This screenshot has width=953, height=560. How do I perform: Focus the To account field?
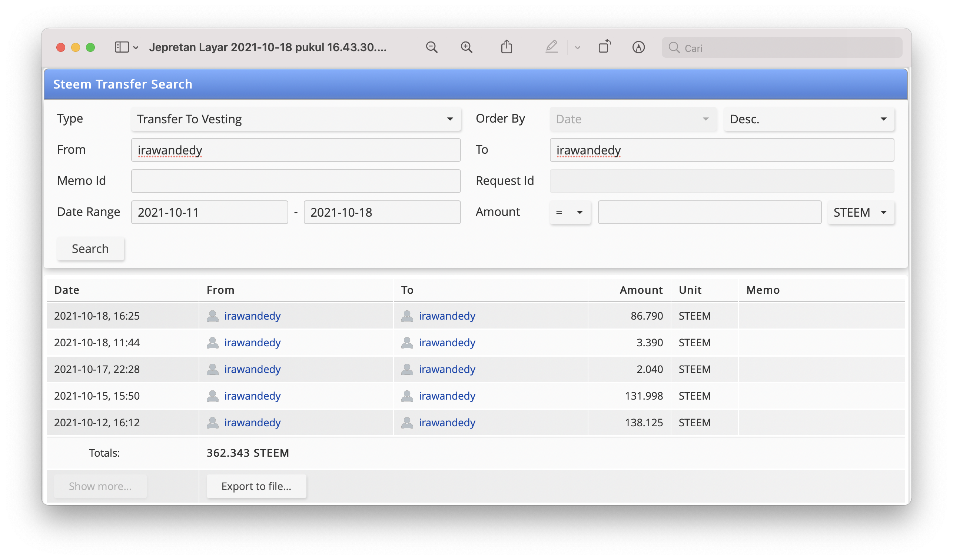(x=722, y=150)
